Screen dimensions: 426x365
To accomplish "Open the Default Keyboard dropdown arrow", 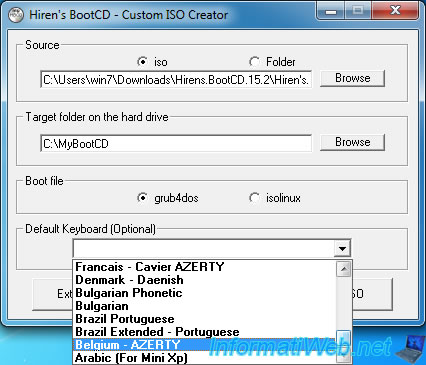I will click(x=342, y=248).
